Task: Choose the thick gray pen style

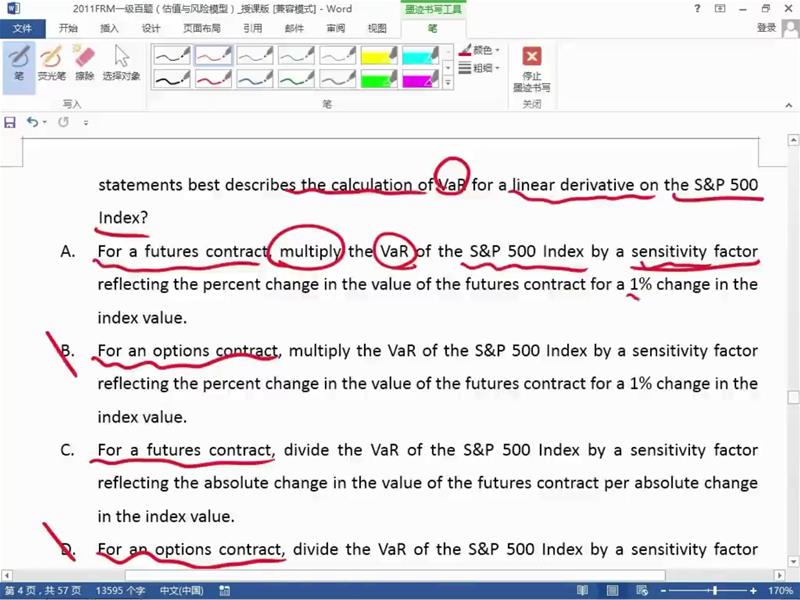Action: coord(338,78)
